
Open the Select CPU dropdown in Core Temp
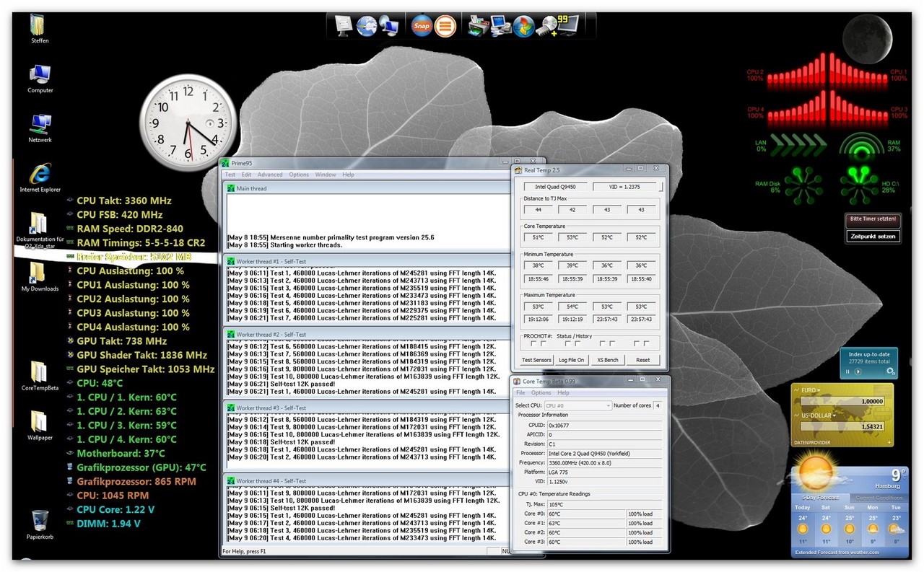tap(577, 406)
